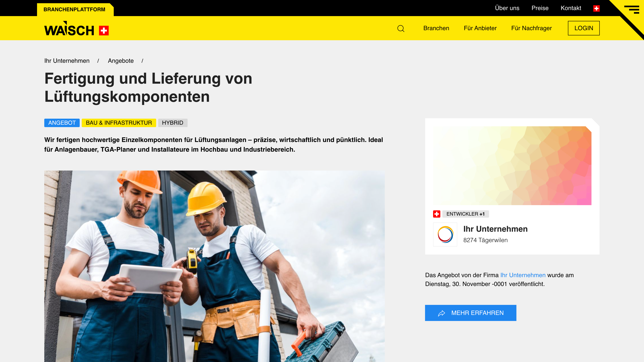Open the hamburger menu in the corner
The height and width of the screenshot is (362, 644).
(632, 9)
